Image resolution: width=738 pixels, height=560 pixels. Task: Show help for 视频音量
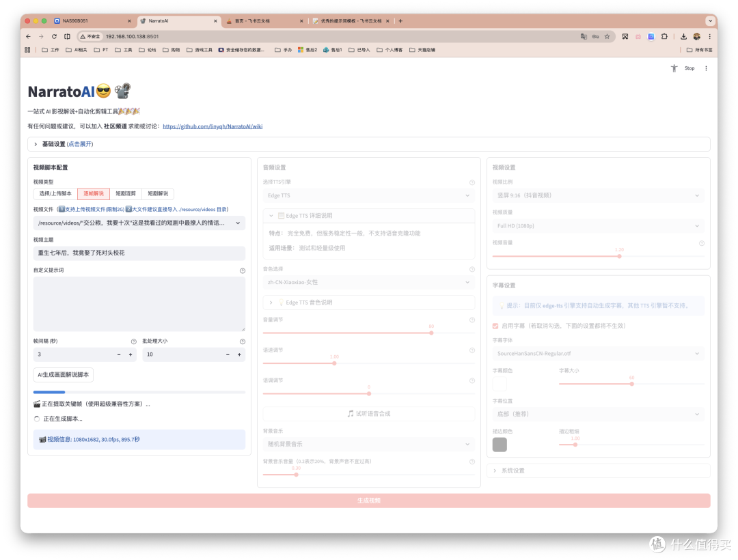tap(701, 243)
